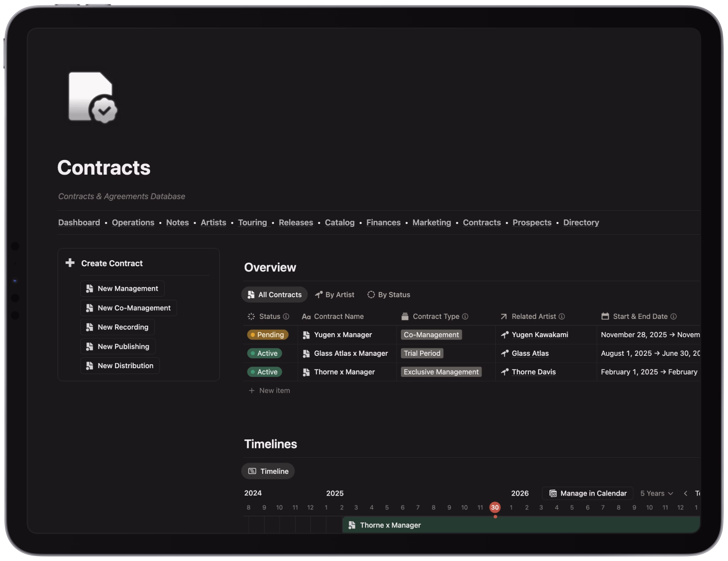Open the Releases navigation link
The width and height of the screenshot is (728, 561).
(296, 222)
